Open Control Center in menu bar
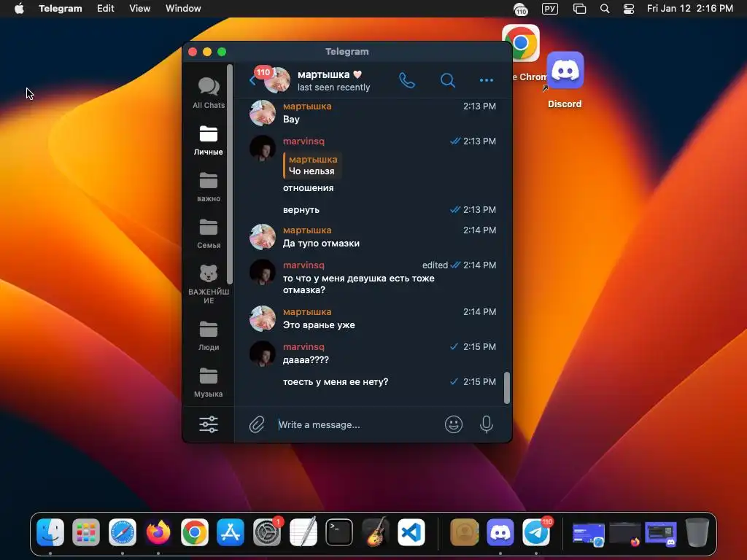Screen dimensions: 747x560 tap(629, 9)
